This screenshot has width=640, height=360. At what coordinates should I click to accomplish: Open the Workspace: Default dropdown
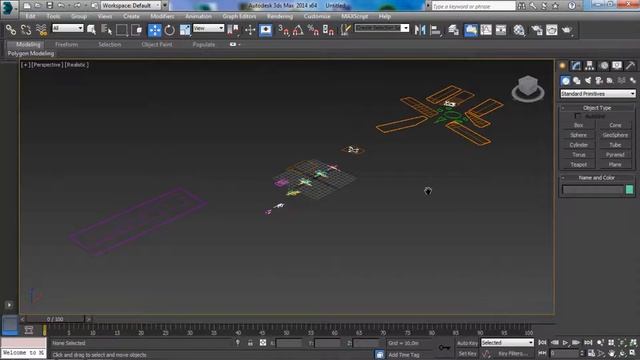click(131, 5)
